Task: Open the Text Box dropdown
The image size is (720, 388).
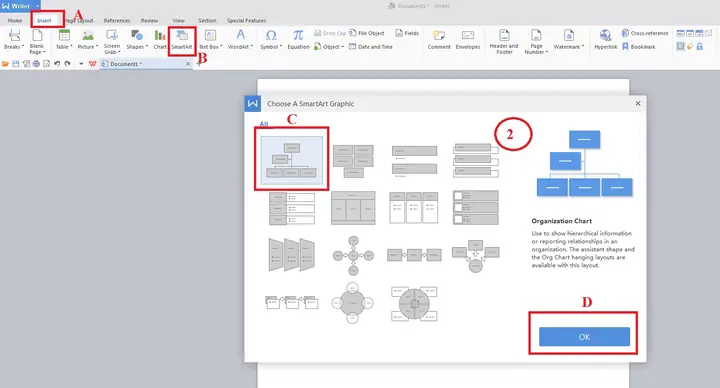Action: [x=210, y=39]
